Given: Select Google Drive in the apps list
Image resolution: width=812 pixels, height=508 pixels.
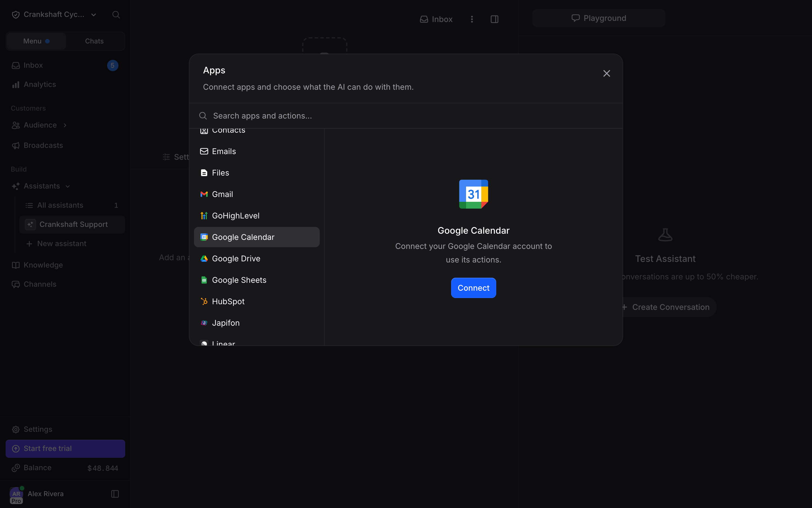Looking at the screenshot, I should (257, 258).
